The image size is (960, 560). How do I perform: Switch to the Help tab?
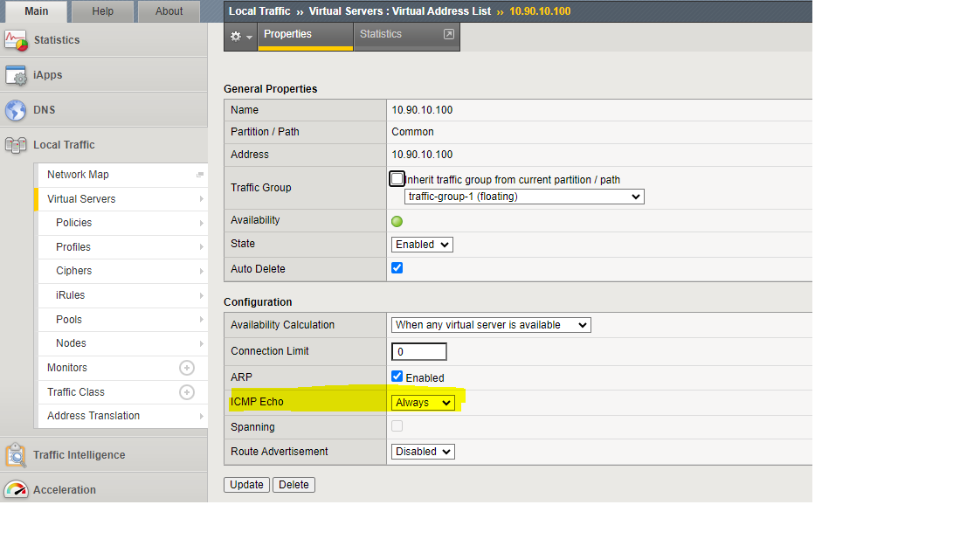tap(103, 11)
